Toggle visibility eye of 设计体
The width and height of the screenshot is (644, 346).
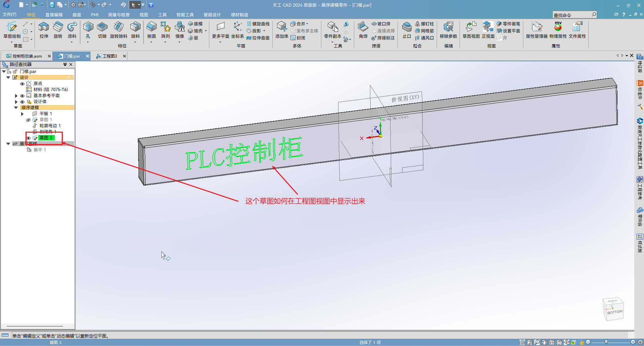point(22,102)
